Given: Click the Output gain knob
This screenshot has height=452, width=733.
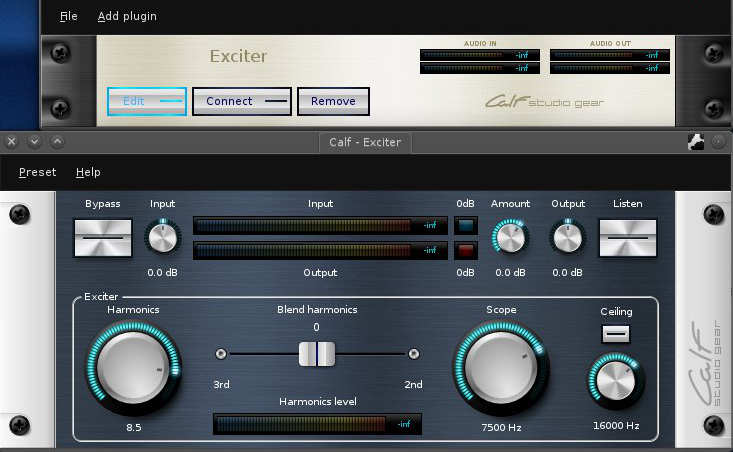Looking at the screenshot, I should pos(568,238).
